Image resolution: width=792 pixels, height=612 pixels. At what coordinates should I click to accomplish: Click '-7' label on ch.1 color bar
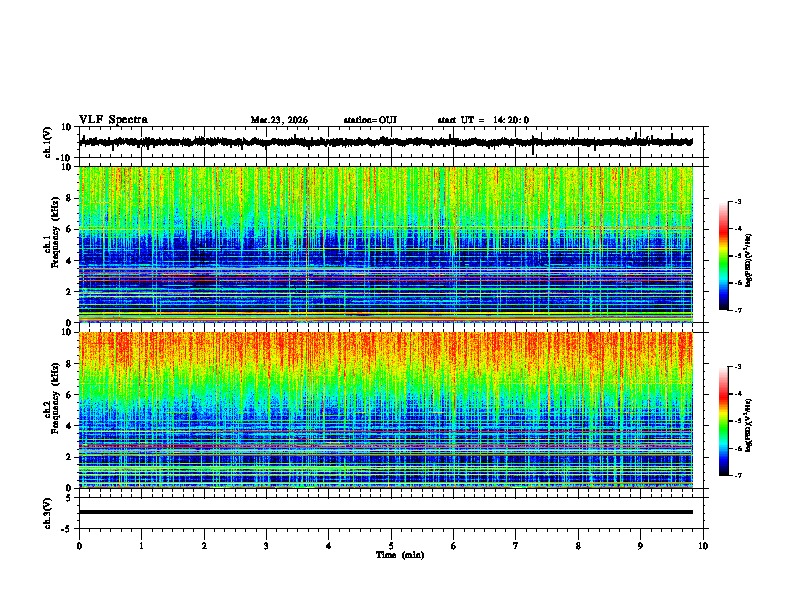coord(737,310)
